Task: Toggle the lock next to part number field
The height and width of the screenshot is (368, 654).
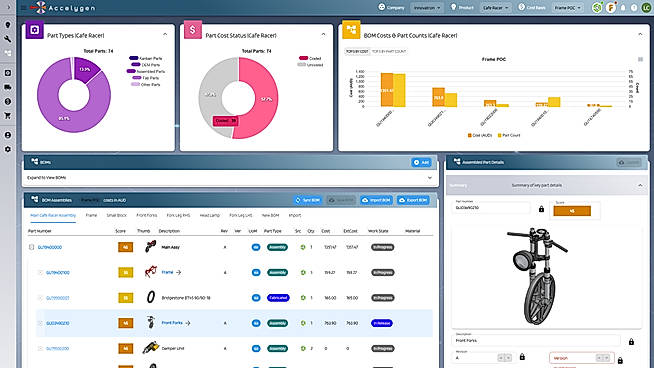Action: 541,209
